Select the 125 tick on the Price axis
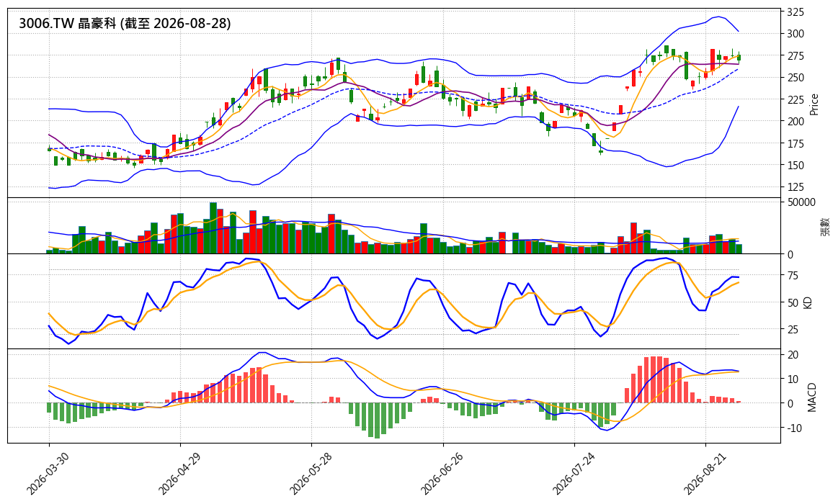Viewport: 838px width, 504px height. coord(795,187)
